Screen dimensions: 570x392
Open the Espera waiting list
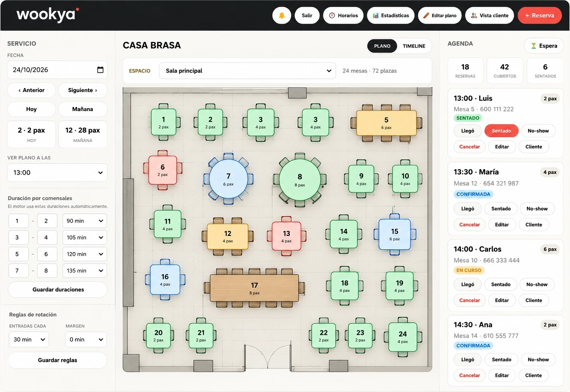[x=544, y=46]
